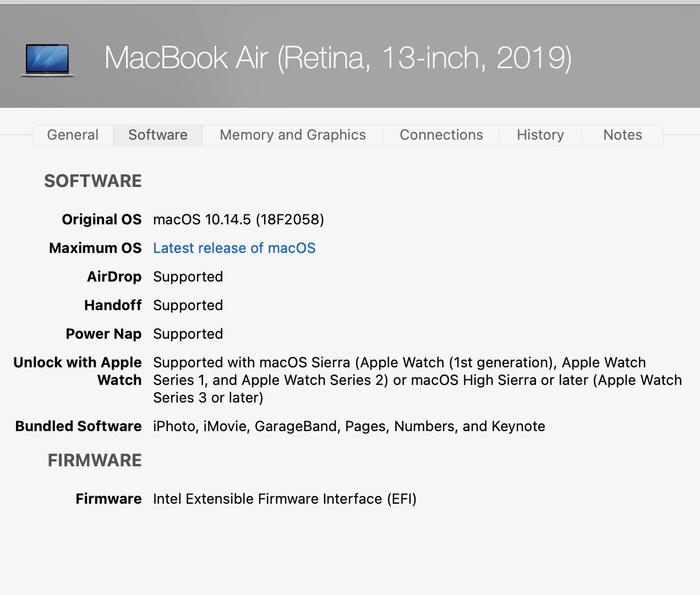Click the Maximum OS label
This screenshot has height=595, width=700.
pyautogui.click(x=95, y=248)
